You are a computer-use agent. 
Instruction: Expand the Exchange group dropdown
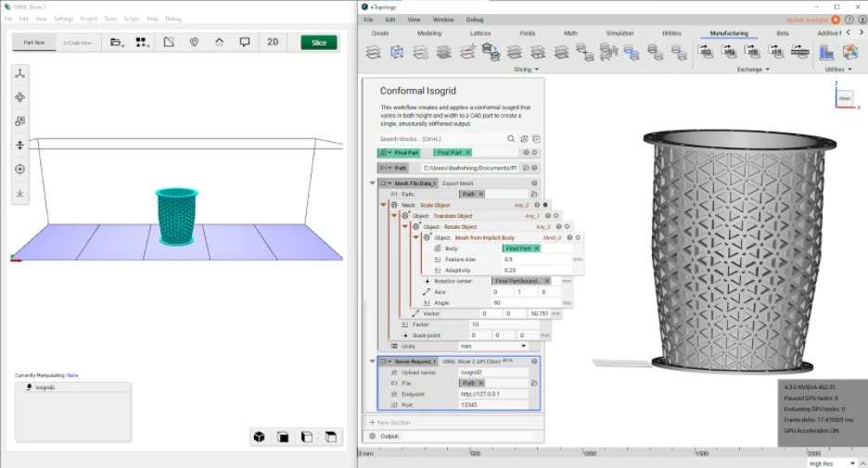pos(753,70)
